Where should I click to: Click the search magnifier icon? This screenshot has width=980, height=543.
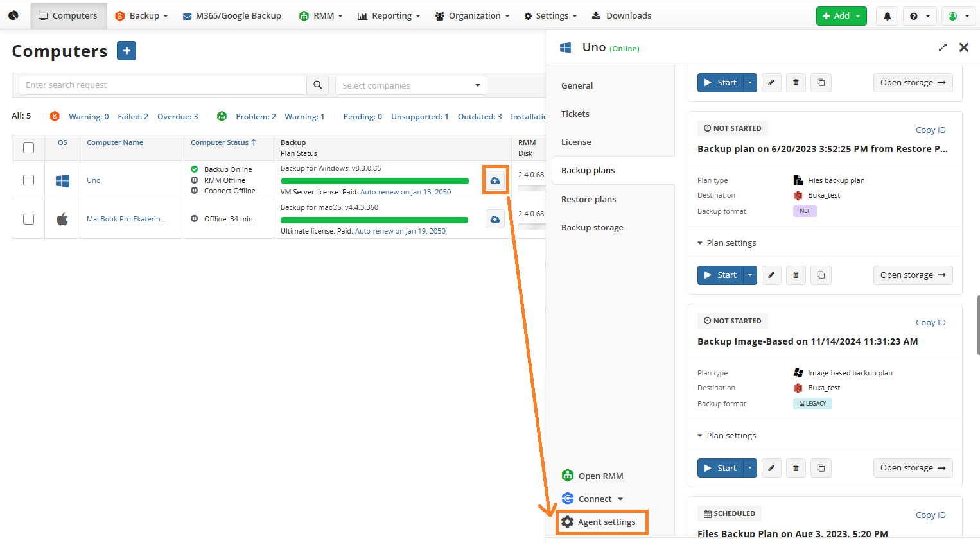point(317,85)
